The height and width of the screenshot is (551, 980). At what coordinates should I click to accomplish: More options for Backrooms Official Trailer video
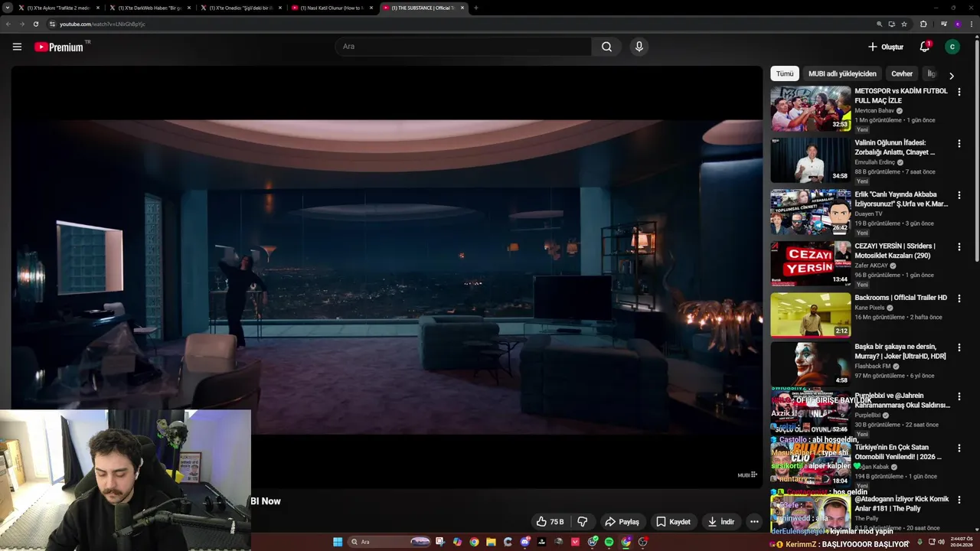pyautogui.click(x=959, y=298)
